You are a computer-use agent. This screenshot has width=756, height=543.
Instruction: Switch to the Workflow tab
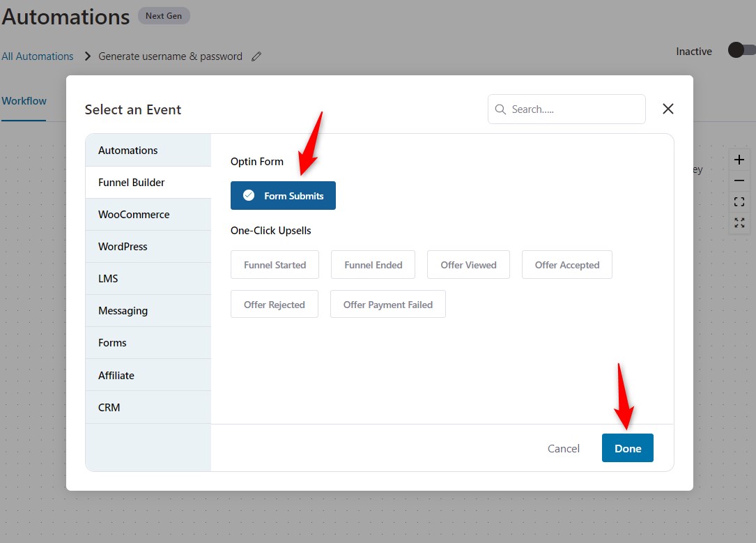[x=24, y=101]
